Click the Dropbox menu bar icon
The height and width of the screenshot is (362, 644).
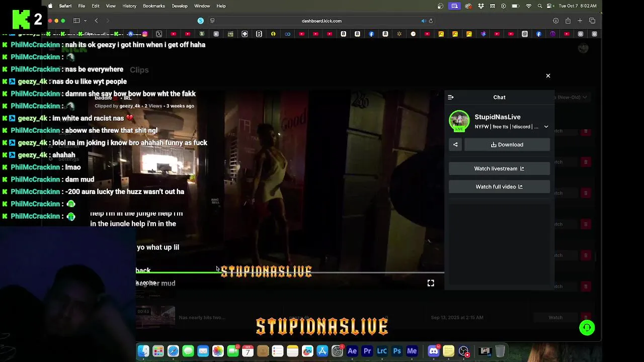(x=481, y=6)
